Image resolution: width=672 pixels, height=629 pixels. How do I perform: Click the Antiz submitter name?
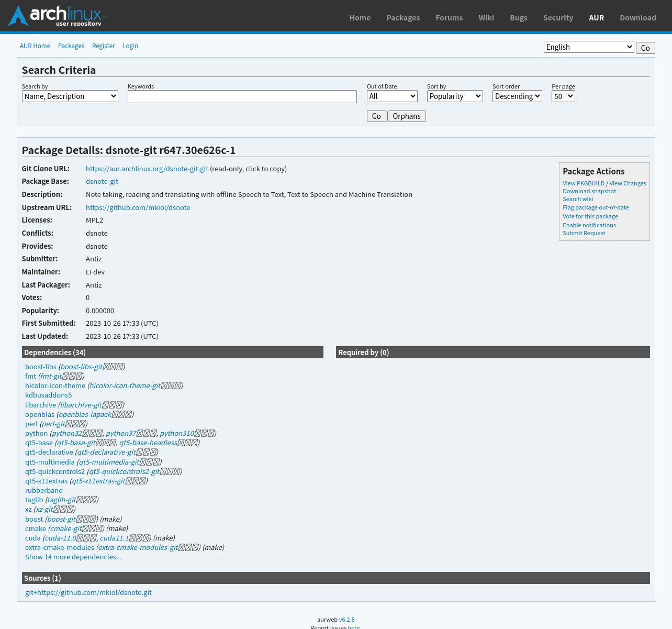pos(94,259)
